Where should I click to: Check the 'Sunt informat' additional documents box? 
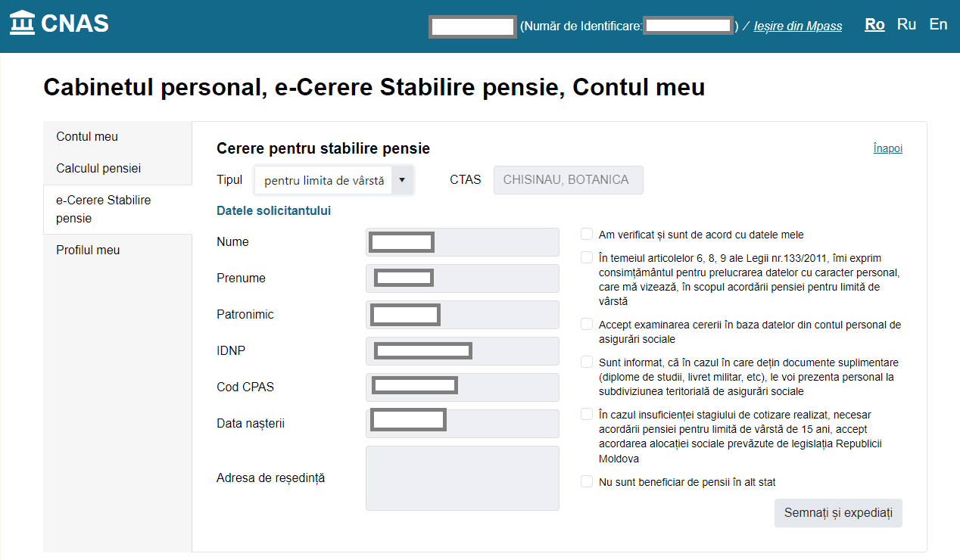(x=587, y=362)
